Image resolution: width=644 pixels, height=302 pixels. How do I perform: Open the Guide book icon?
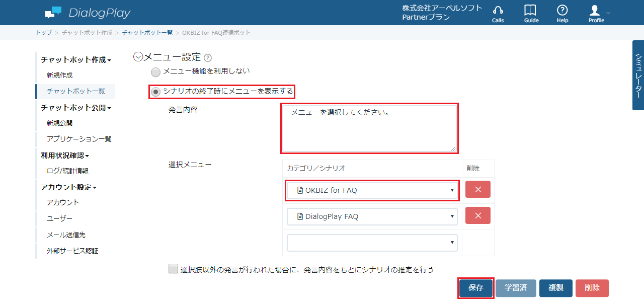(x=530, y=10)
